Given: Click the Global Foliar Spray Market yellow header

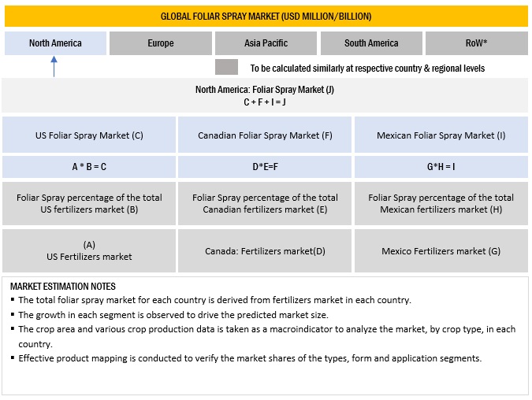Looking at the screenshot, I should pos(266,16).
